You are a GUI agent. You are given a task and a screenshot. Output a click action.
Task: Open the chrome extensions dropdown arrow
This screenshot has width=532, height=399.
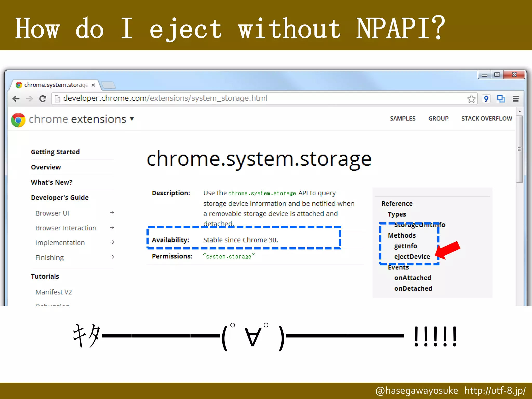click(132, 119)
